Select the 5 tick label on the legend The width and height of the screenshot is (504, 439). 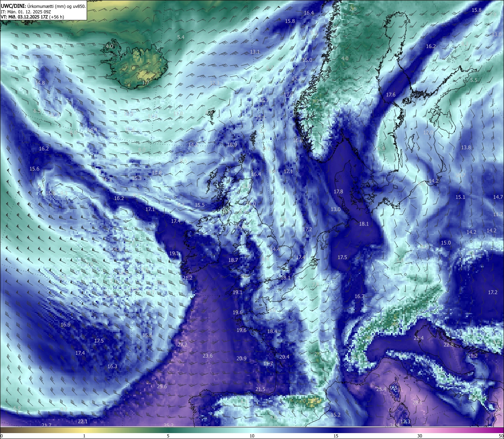click(168, 436)
